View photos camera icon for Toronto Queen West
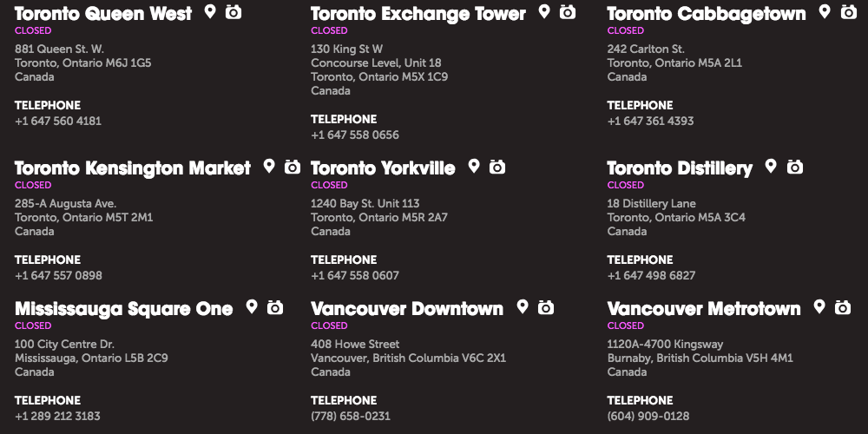Viewport: 868px width, 434px height. coord(233,11)
